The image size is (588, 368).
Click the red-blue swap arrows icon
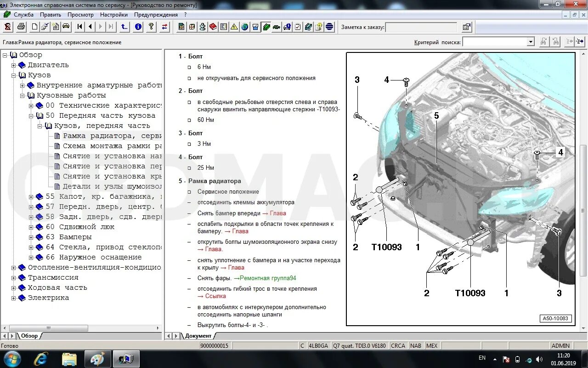164,27
